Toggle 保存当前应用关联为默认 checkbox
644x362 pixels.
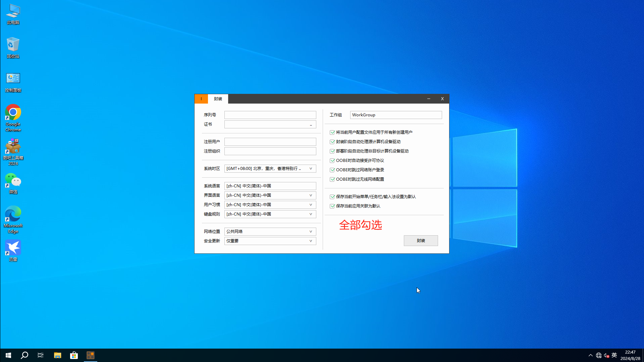point(332,206)
